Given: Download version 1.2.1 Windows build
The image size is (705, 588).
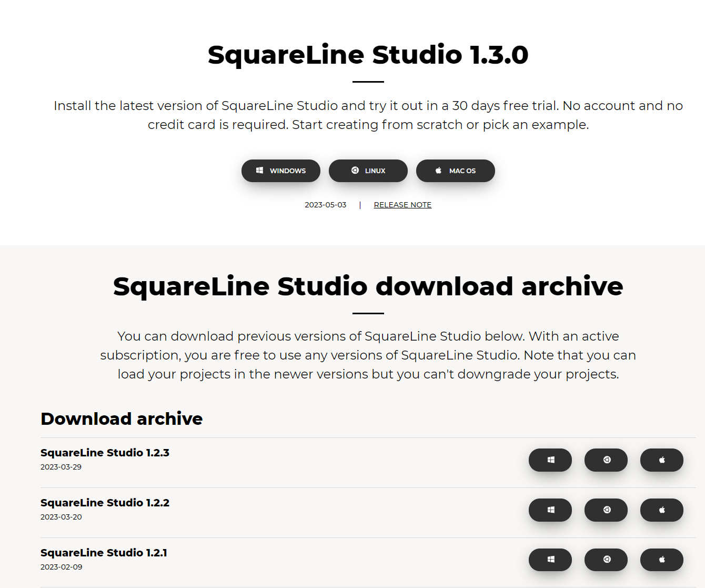Looking at the screenshot, I should pos(550,560).
